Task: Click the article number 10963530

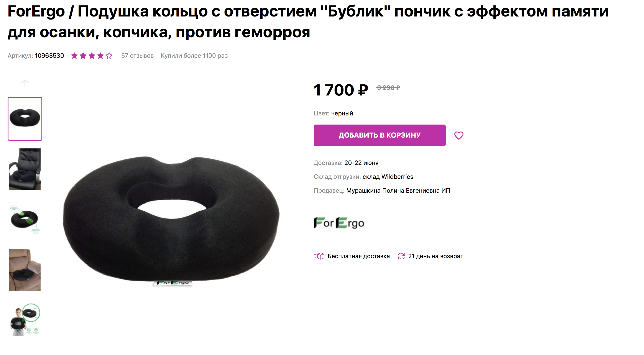Action: 49,56
